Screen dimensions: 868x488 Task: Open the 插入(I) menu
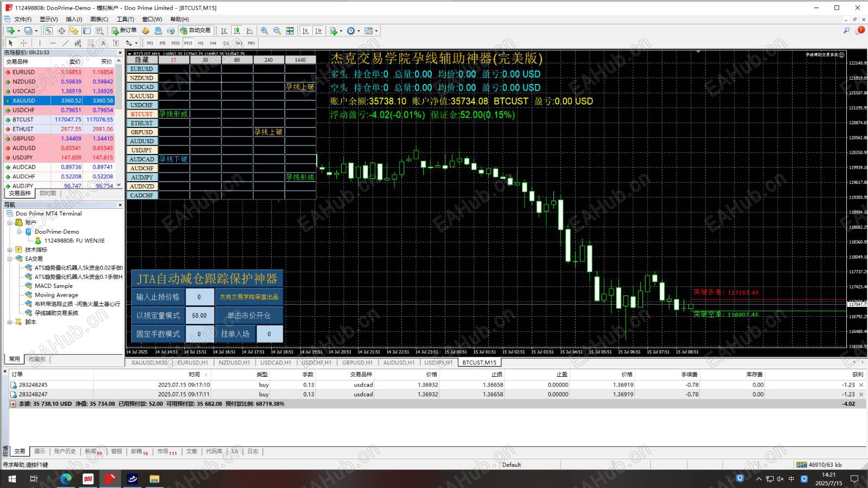(x=74, y=19)
